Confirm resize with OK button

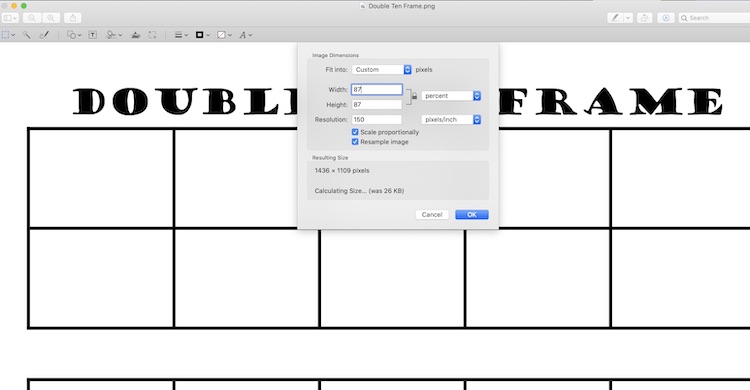tap(472, 214)
